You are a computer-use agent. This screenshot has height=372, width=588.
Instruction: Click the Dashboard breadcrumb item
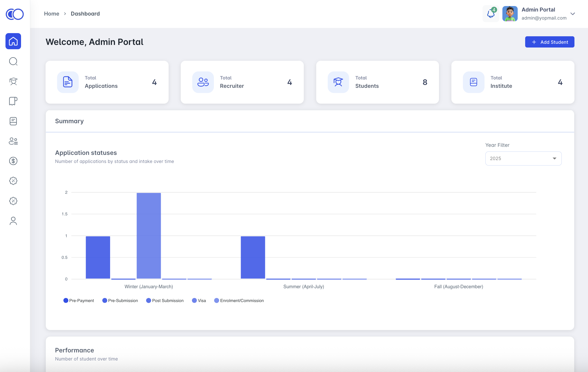85,14
